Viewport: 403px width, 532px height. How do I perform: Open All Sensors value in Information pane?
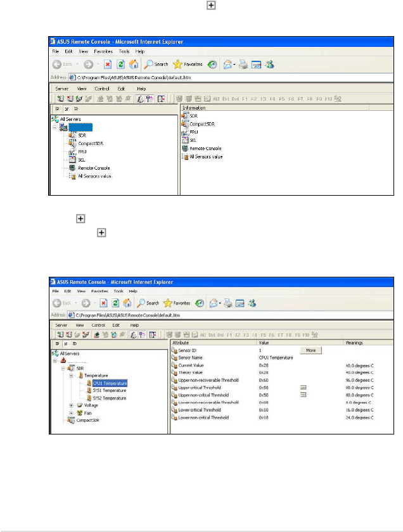pyautogui.click(x=206, y=156)
